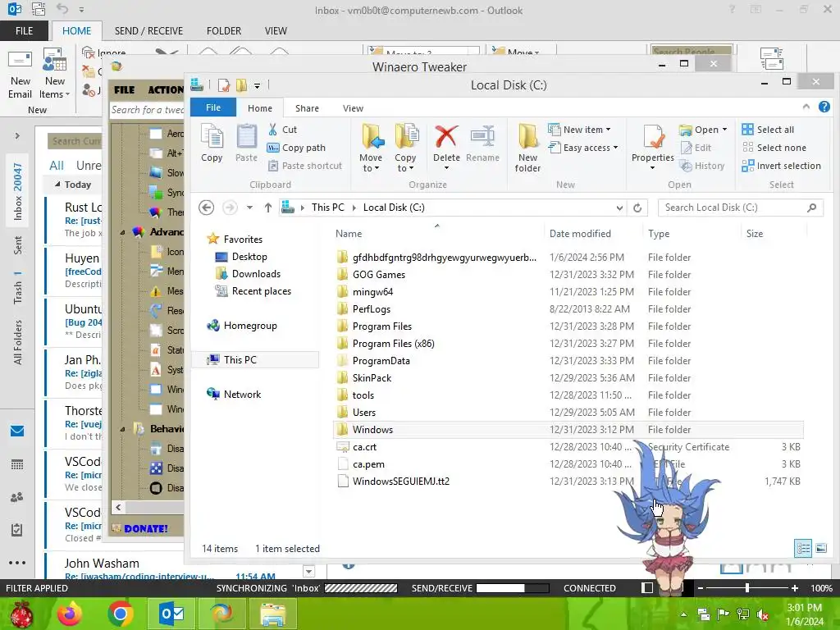The image size is (840, 630).
Task: Click the DONATE! link in Winaero Tweaker
Action: pyautogui.click(x=146, y=529)
